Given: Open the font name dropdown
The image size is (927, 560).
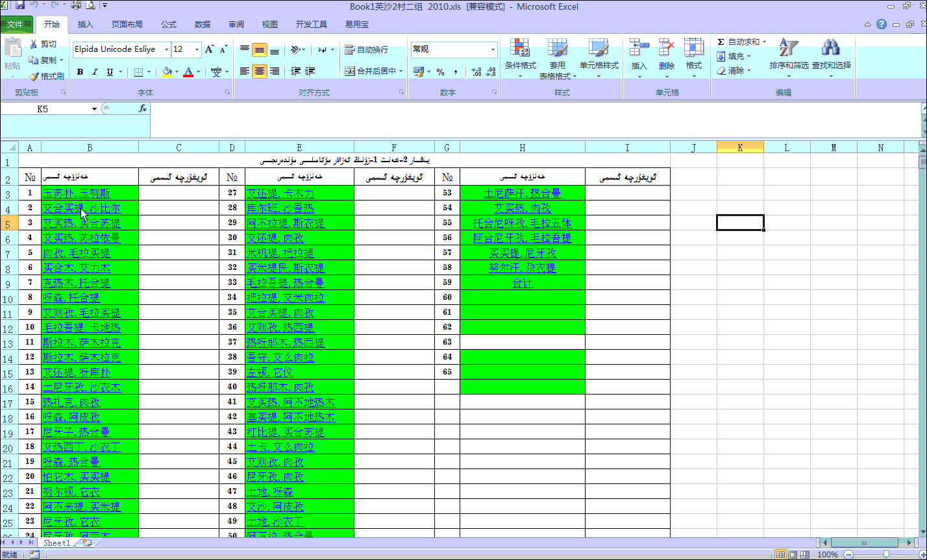Looking at the screenshot, I should [166, 49].
